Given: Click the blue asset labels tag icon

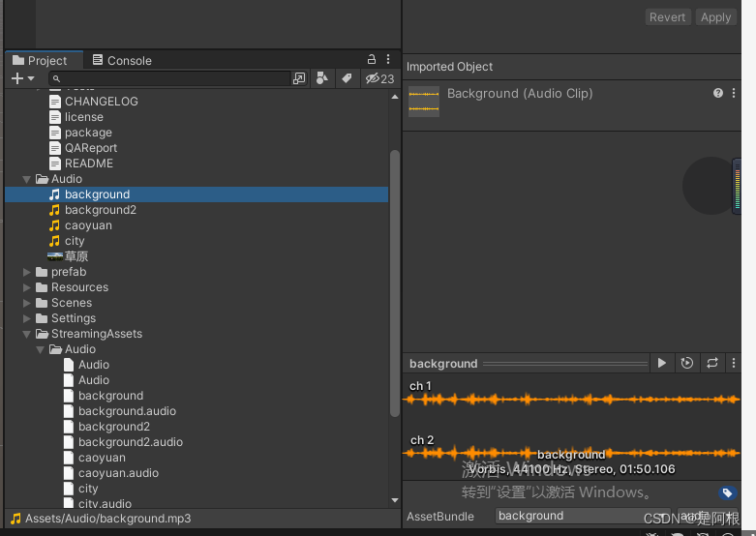Looking at the screenshot, I should pos(728,492).
